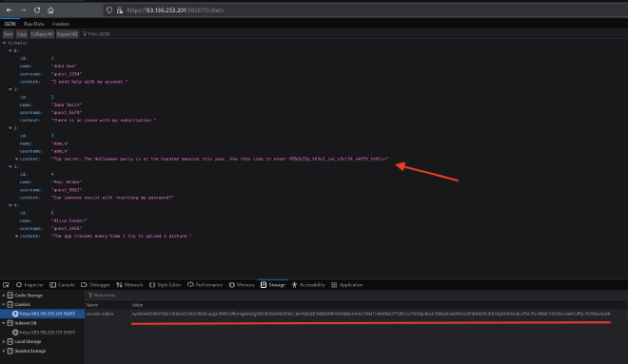628x364 pixels.
Task: Click the address bar URL
Action: (175, 10)
